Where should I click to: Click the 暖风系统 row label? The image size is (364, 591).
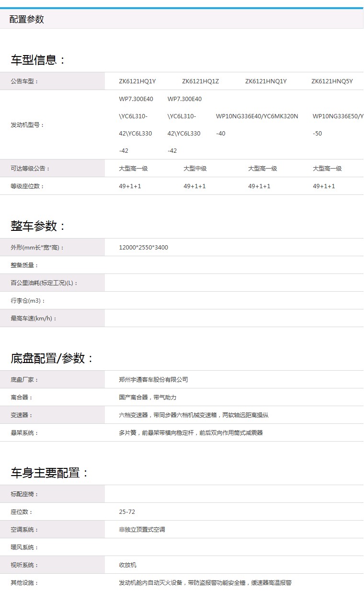[x=24, y=547]
